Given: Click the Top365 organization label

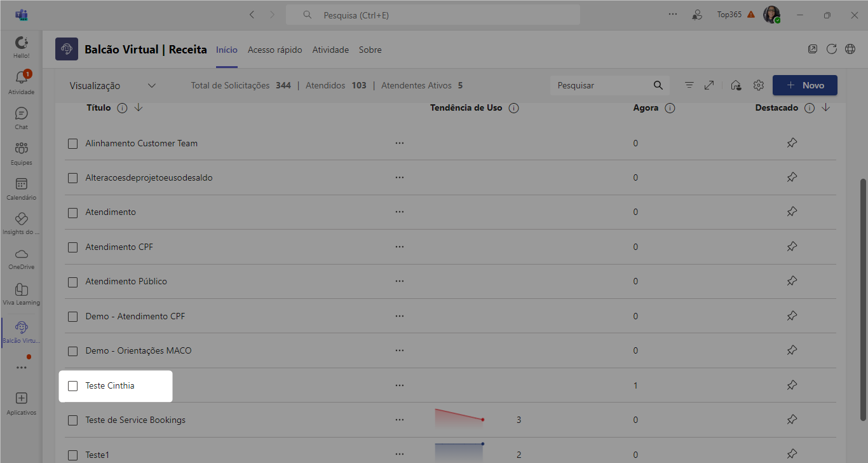Looking at the screenshot, I should [729, 14].
